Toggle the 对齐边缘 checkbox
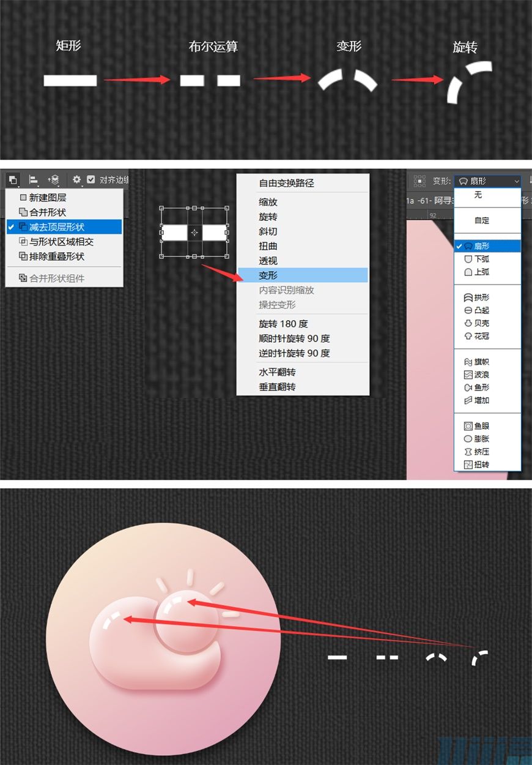Image resolution: width=532 pixels, height=765 pixels. (91, 180)
